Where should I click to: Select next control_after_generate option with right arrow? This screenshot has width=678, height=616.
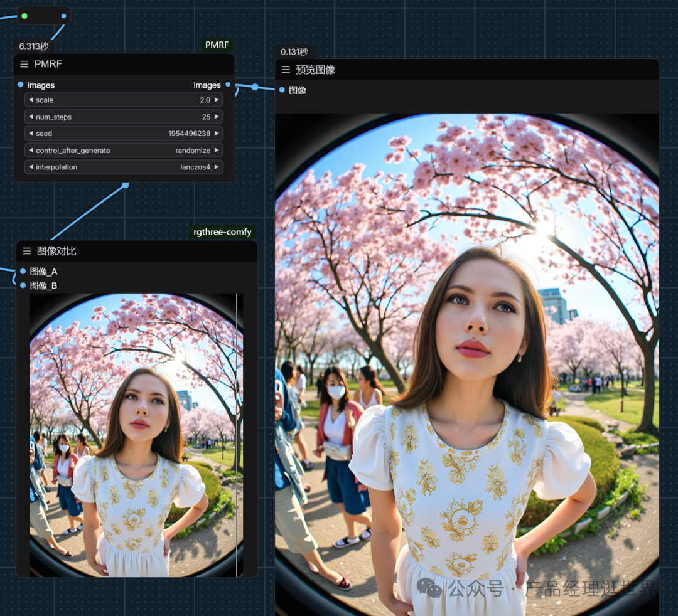(x=217, y=151)
